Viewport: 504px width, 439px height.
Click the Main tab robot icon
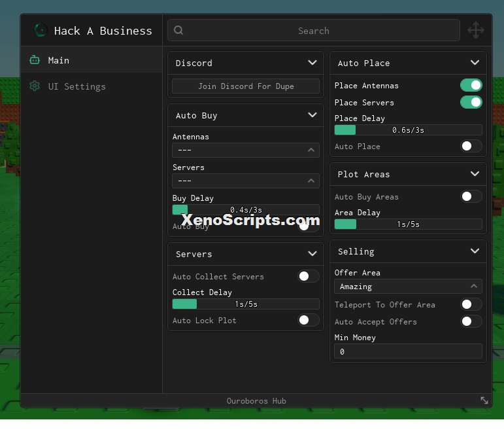click(x=35, y=60)
